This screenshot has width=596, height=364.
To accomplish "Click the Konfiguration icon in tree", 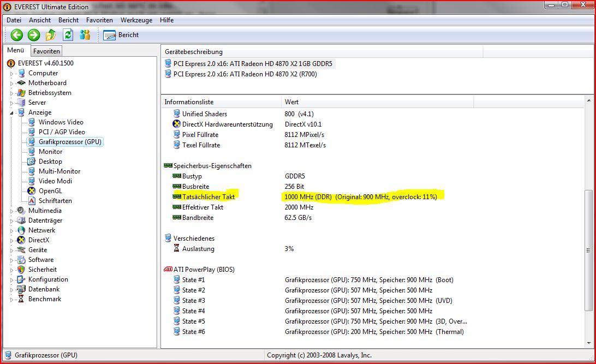I will 21,279.
